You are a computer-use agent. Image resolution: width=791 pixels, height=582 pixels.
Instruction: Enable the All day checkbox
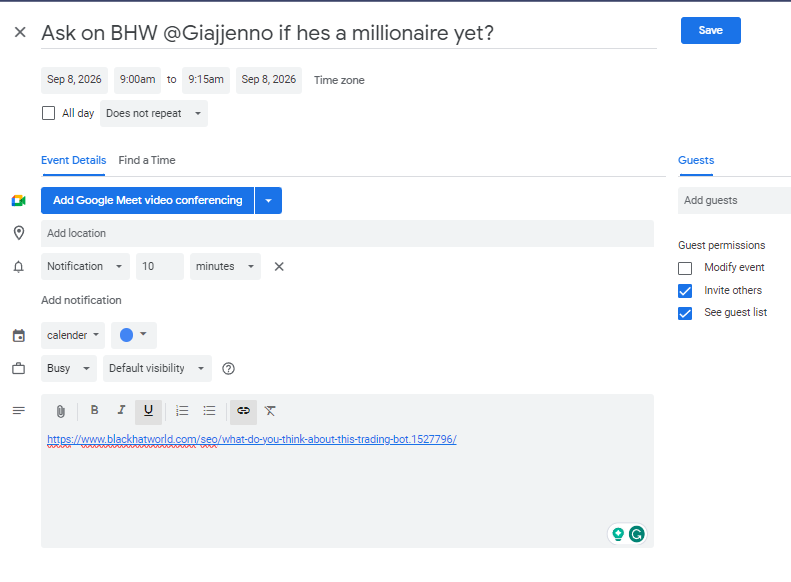coord(48,113)
